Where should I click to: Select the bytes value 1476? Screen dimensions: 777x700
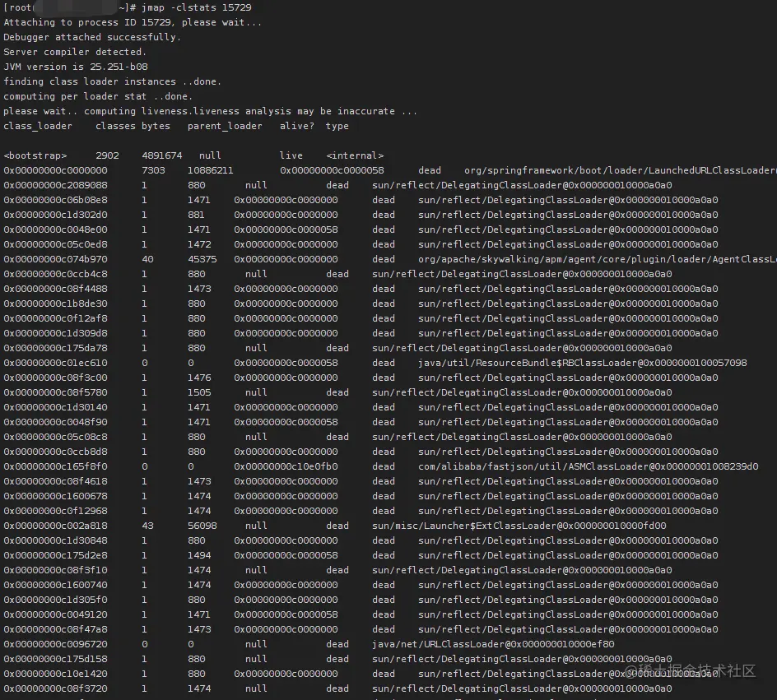tap(199, 378)
